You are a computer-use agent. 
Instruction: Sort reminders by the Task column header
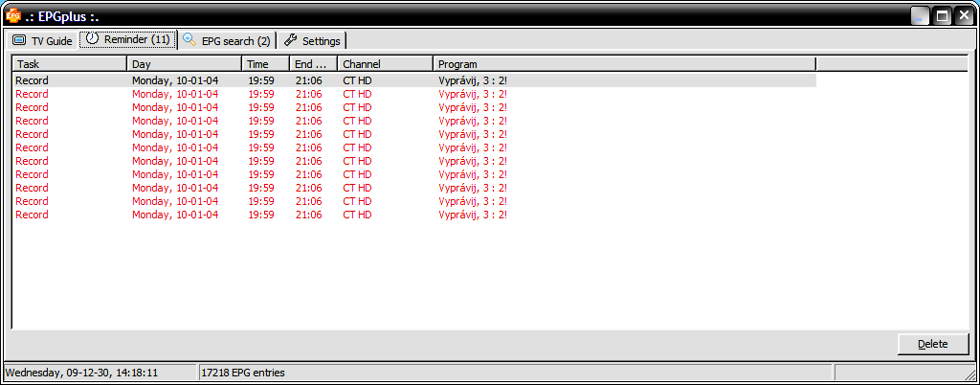pyautogui.click(x=69, y=64)
